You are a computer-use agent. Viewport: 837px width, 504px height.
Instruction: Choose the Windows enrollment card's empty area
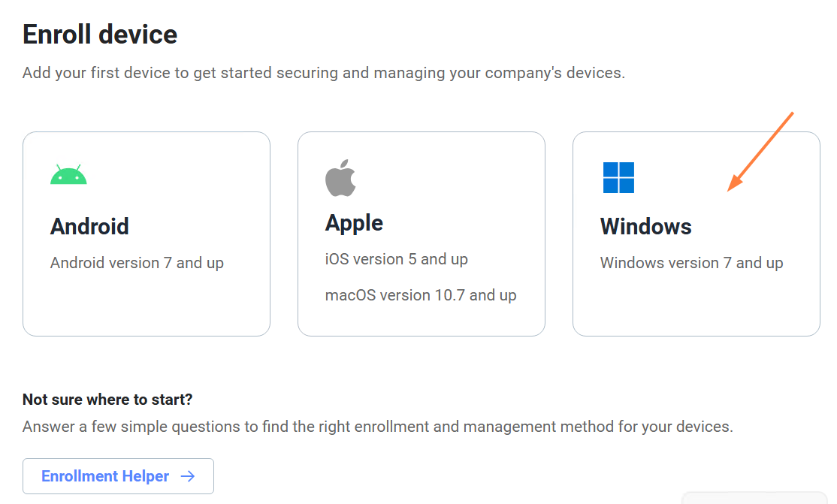(695, 308)
